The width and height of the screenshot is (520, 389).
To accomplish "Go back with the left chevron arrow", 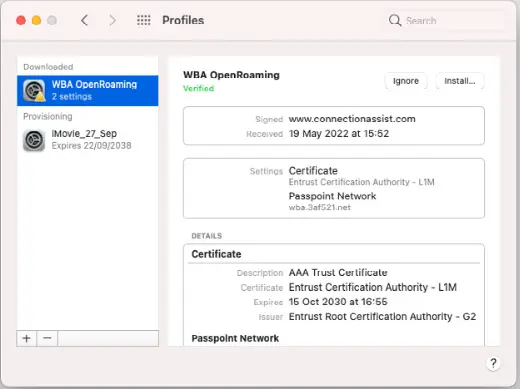I will [85, 20].
